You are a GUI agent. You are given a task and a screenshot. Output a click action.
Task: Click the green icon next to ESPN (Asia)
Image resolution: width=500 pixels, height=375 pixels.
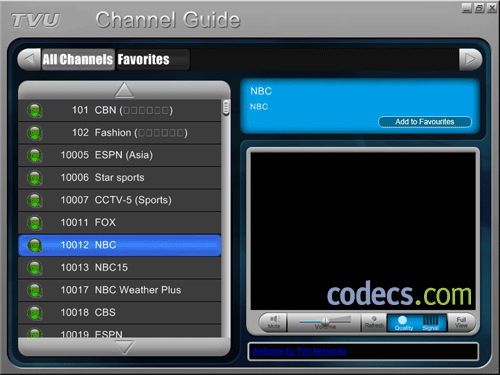[35, 155]
